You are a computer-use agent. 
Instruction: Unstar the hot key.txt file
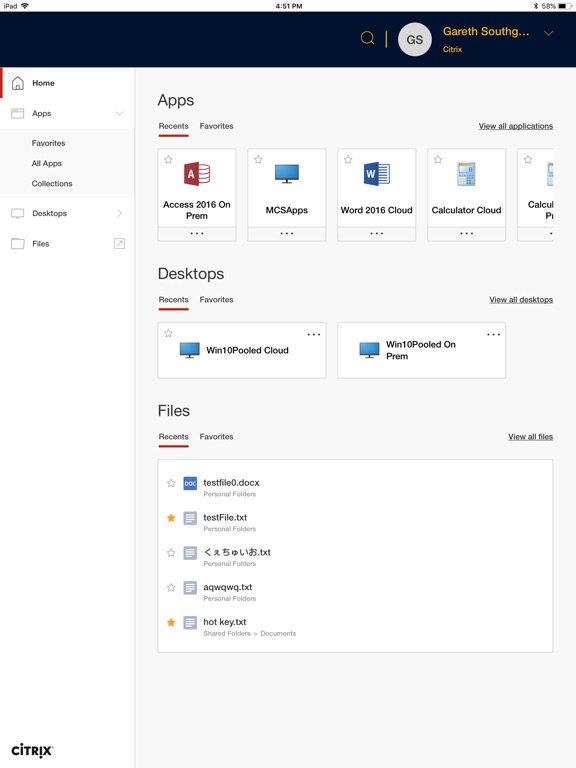(171, 622)
